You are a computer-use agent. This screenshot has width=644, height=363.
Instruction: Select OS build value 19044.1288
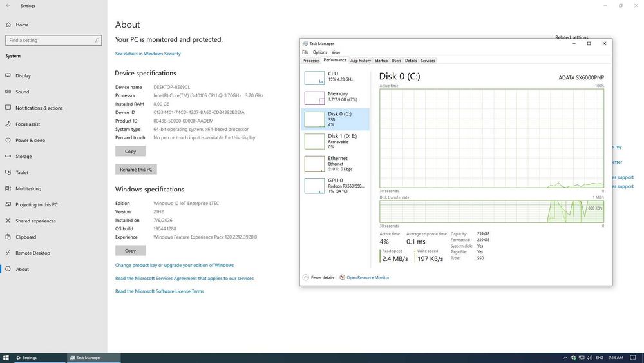pos(165,229)
